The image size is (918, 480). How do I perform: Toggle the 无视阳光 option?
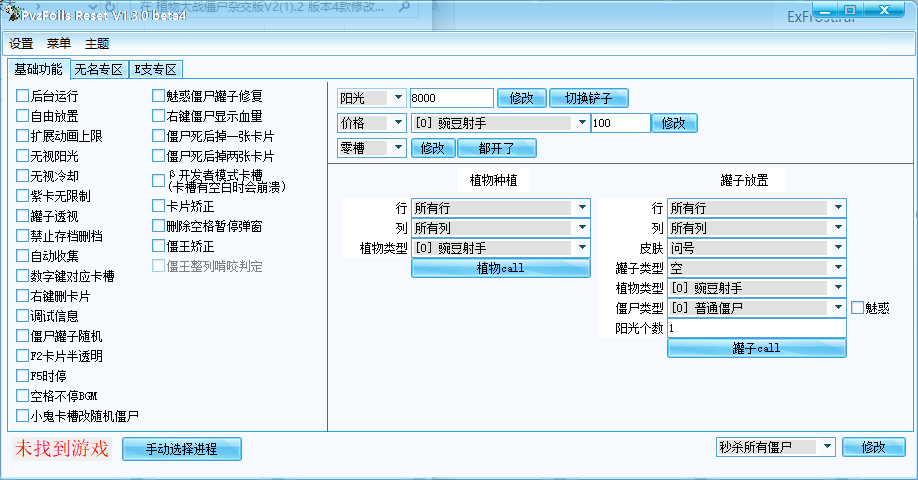(23, 156)
